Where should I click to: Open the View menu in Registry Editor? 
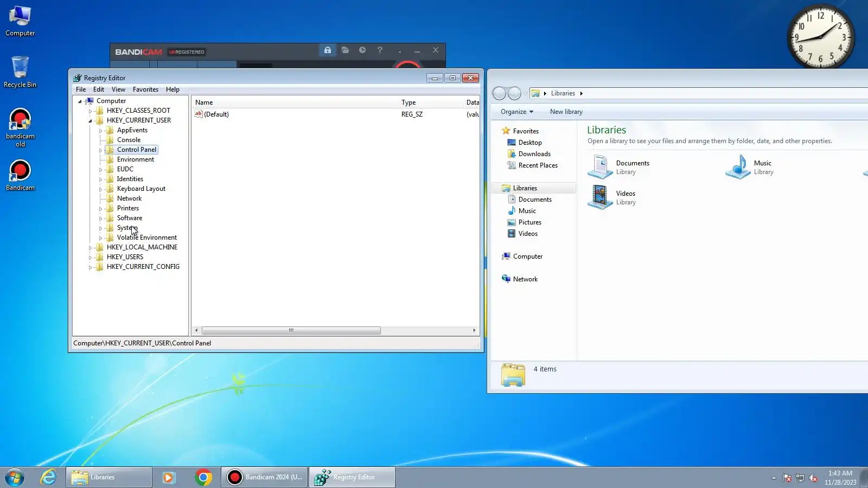[x=118, y=89]
